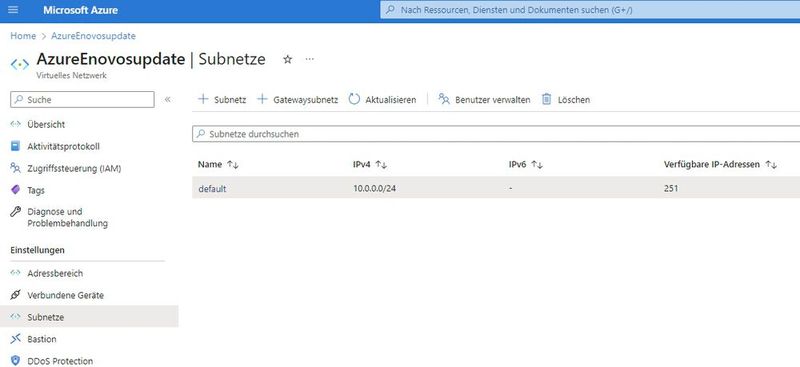Click the purple Tags icon

tap(15, 190)
